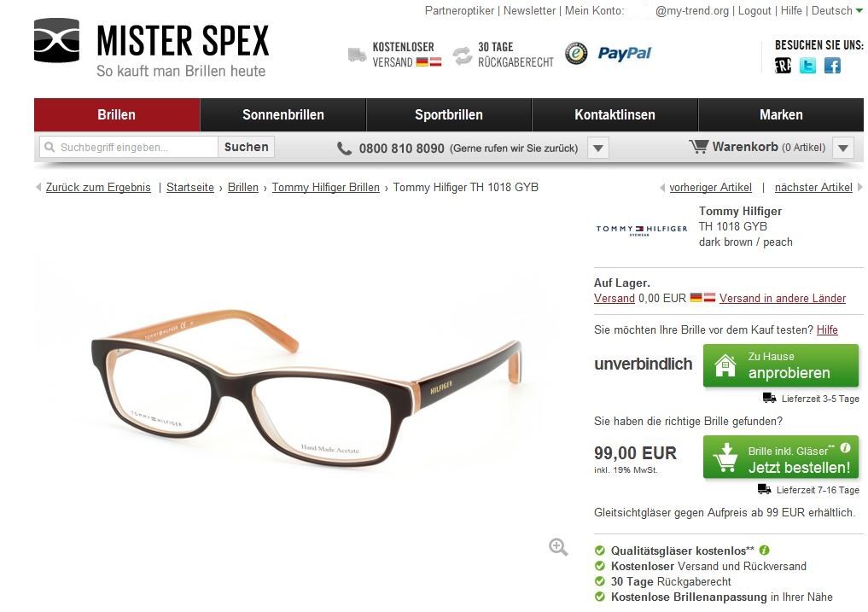Click the magnifier zoom icon on product image
The image size is (868, 612).
coord(558,547)
